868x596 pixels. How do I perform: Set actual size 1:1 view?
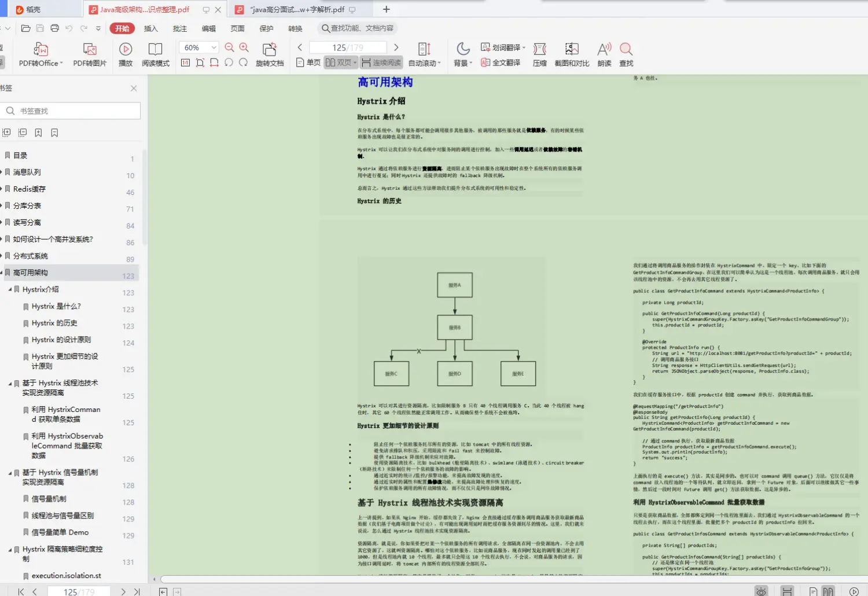click(x=185, y=62)
